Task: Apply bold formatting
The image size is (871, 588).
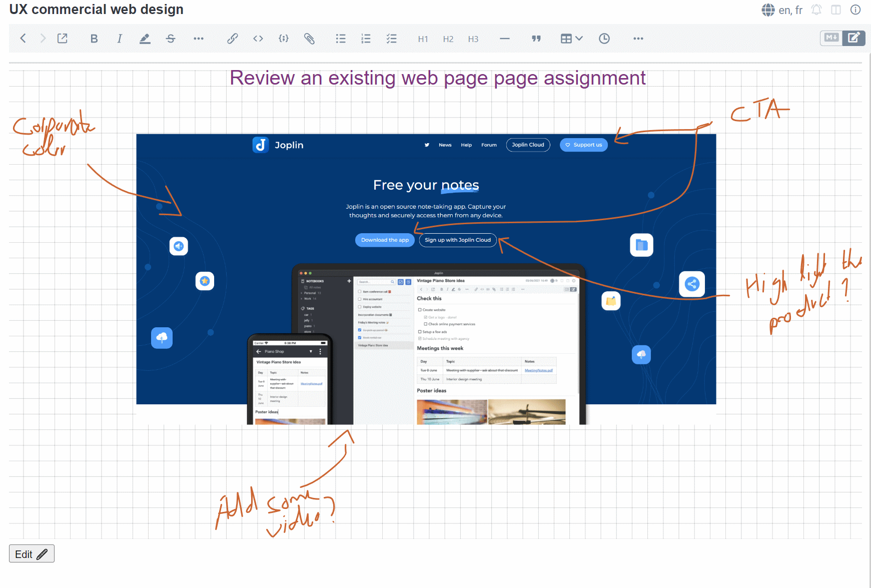Action: point(94,39)
